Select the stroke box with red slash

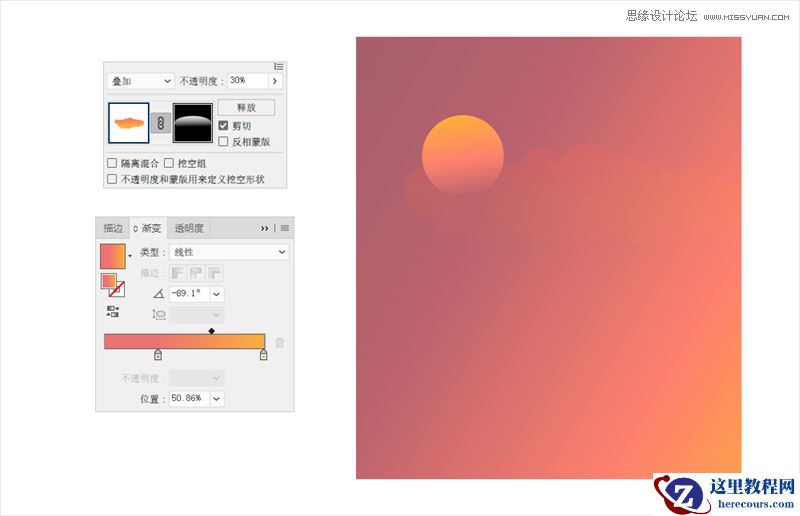(117, 289)
